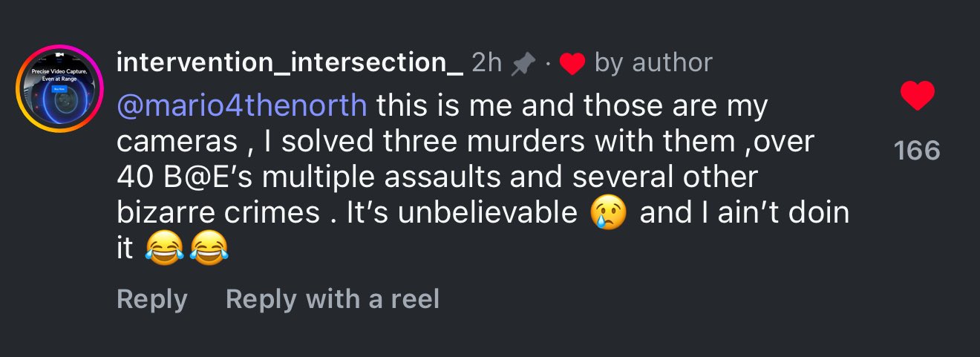Unlike the comment with the red heart
The image size is (980, 357).
[x=917, y=96]
